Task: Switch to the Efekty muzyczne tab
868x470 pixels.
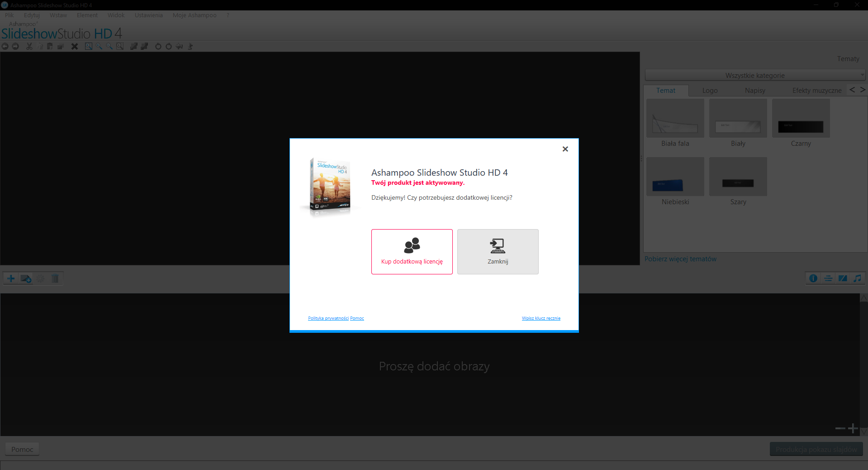Action: (817, 91)
